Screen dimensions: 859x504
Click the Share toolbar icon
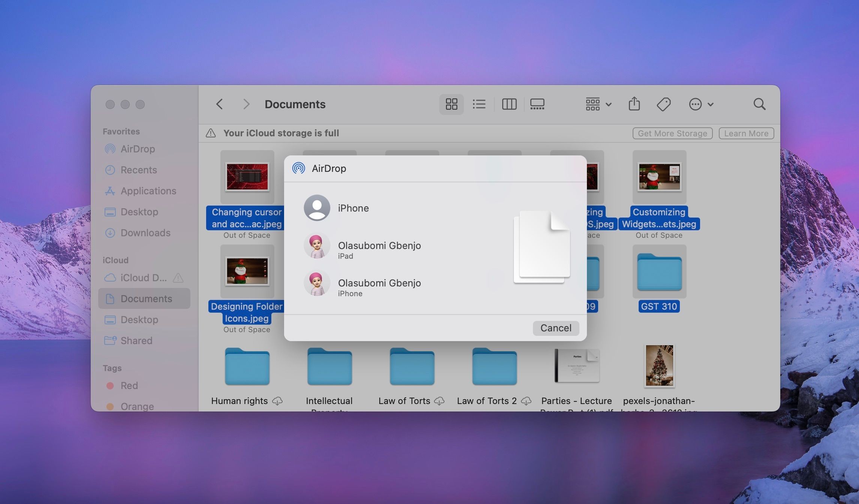[x=634, y=104]
